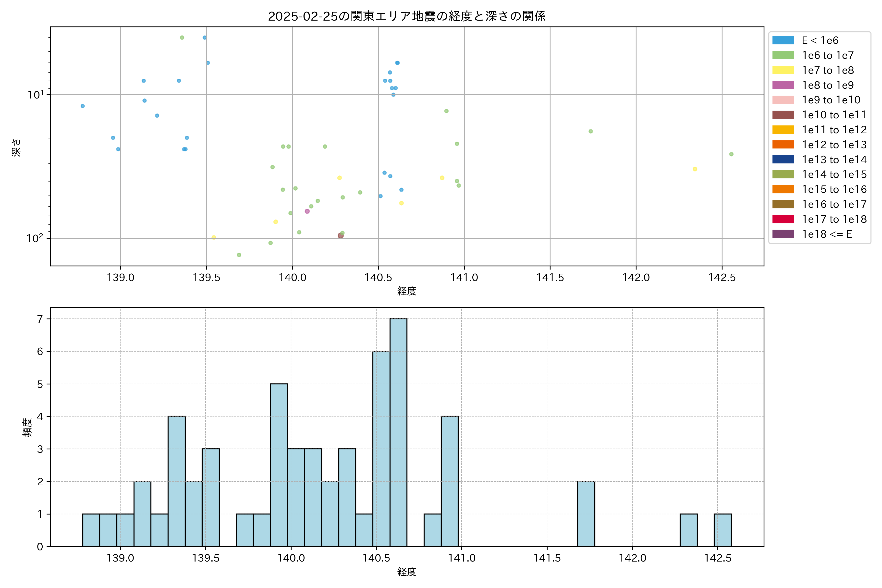Click the rightmost green scatter point

coord(731,154)
